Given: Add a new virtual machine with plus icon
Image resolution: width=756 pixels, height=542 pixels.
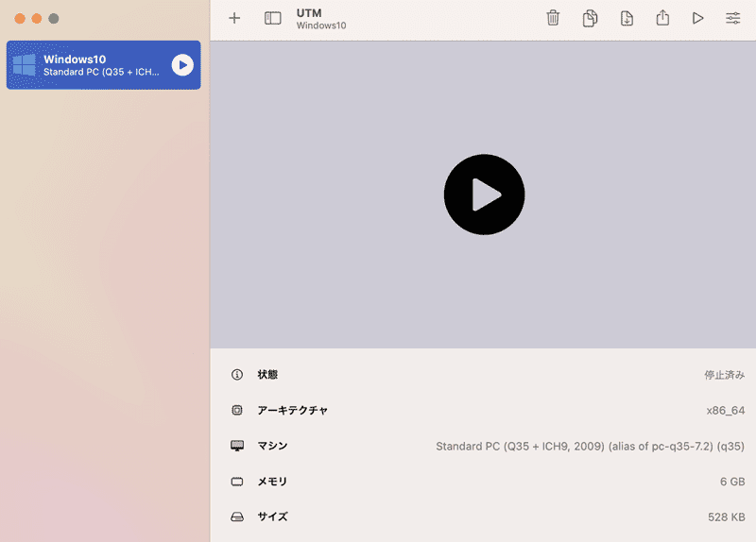Looking at the screenshot, I should point(234,18).
